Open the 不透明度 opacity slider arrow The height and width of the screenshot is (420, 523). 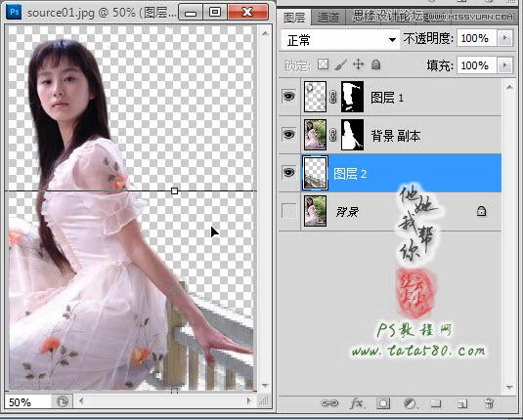point(504,38)
